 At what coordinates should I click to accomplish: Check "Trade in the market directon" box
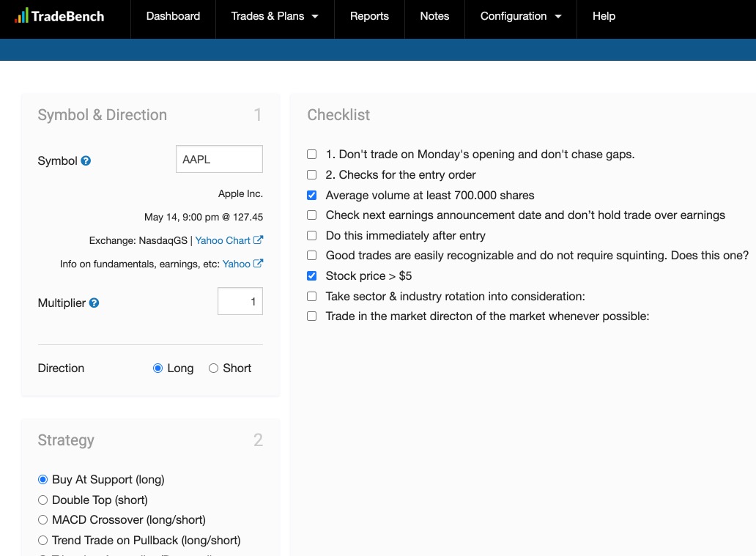click(312, 316)
